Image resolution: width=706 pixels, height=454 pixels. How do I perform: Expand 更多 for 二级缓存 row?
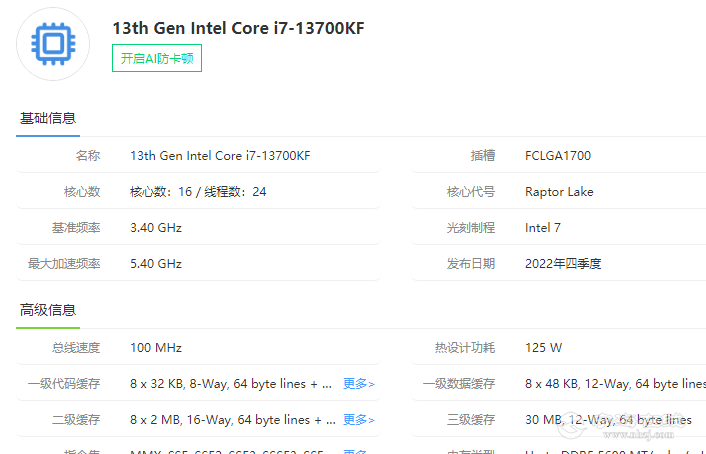coord(358,419)
